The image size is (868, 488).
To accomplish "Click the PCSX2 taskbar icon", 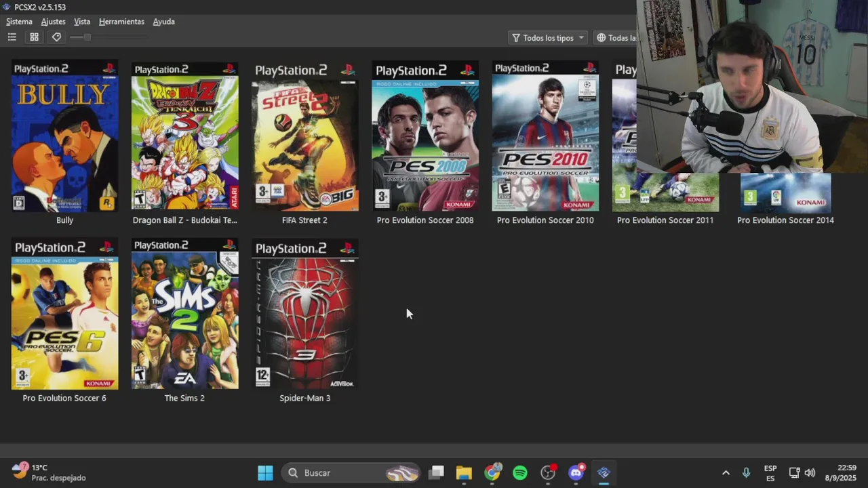I will (x=604, y=472).
